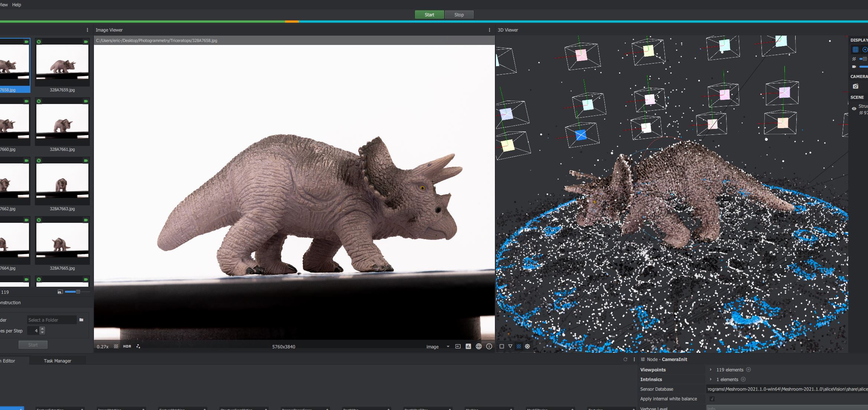
Task: Switch to the Task Manager tab
Action: tap(57, 361)
